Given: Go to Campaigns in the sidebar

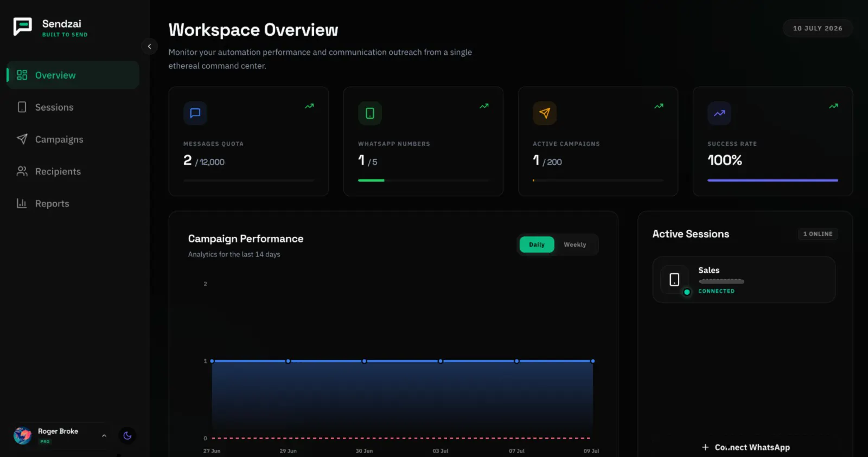Looking at the screenshot, I should click(73, 139).
